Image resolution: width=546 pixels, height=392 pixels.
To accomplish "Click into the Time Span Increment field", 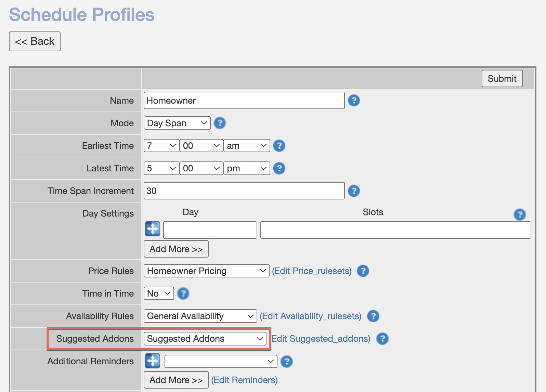I will click(x=244, y=191).
